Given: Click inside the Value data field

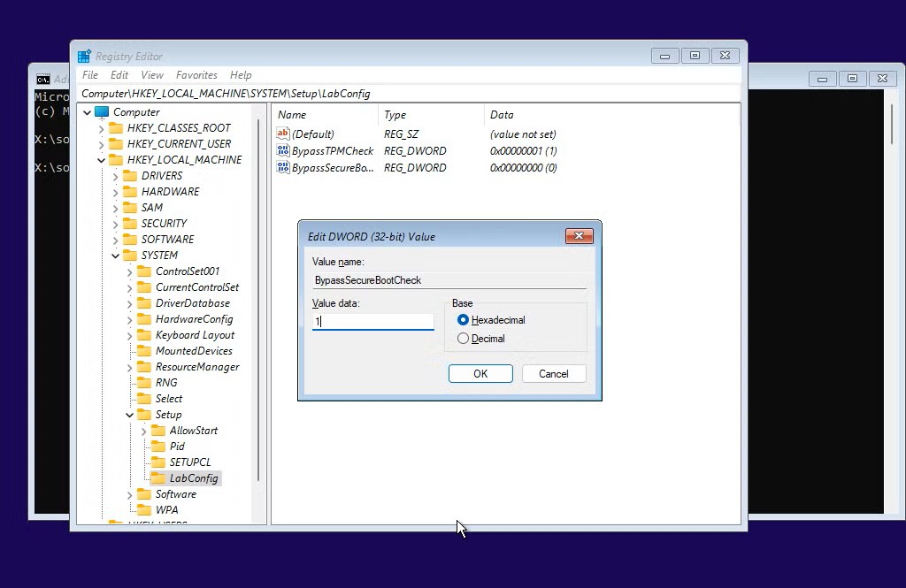Looking at the screenshot, I should pos(372,322).
